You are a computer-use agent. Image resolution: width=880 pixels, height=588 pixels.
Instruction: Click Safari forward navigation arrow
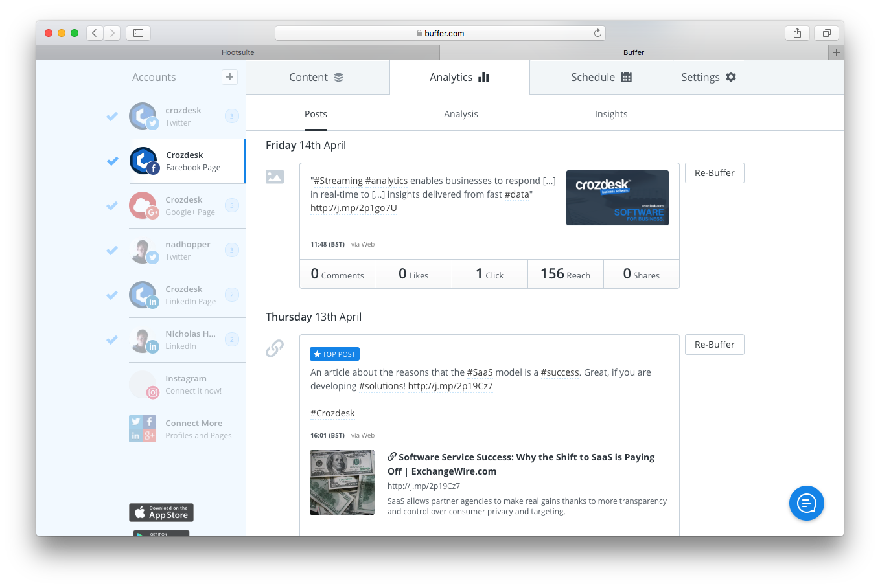112,32
